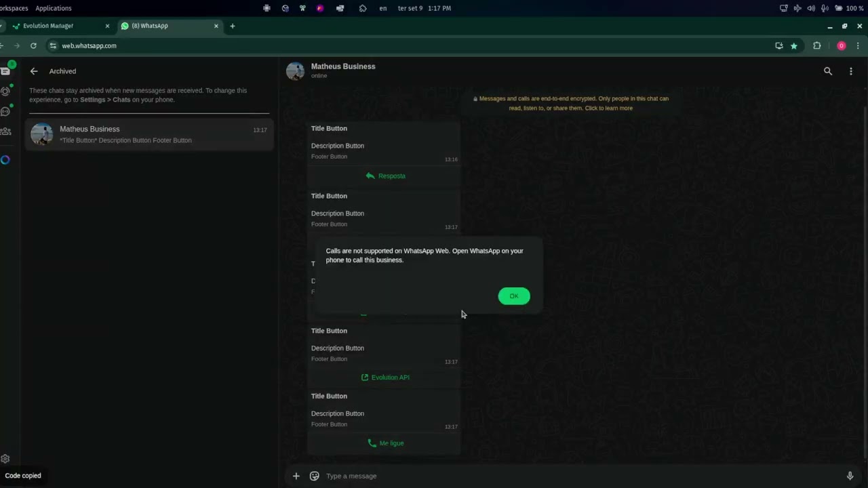
Task: View site information for web.whatsapp.com
Action: [x=53, y=45]
